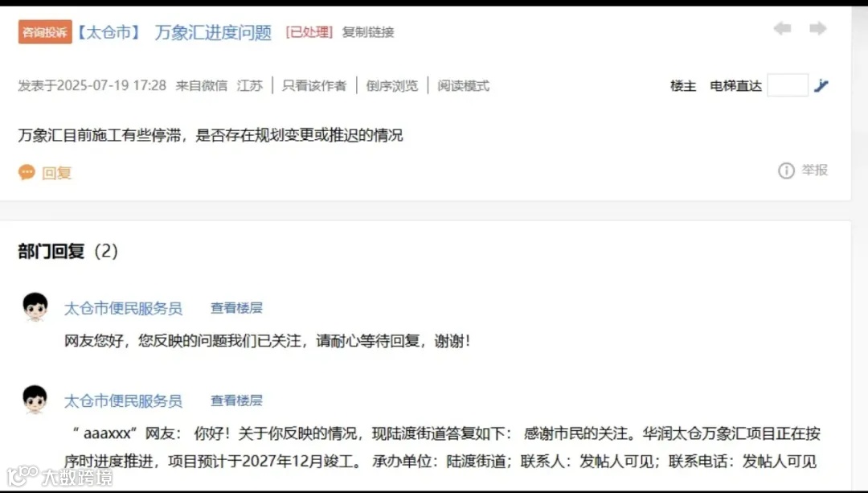Focus the 电梯直达 floor number field
868x493 pixels.
click(x=787, y=85)
